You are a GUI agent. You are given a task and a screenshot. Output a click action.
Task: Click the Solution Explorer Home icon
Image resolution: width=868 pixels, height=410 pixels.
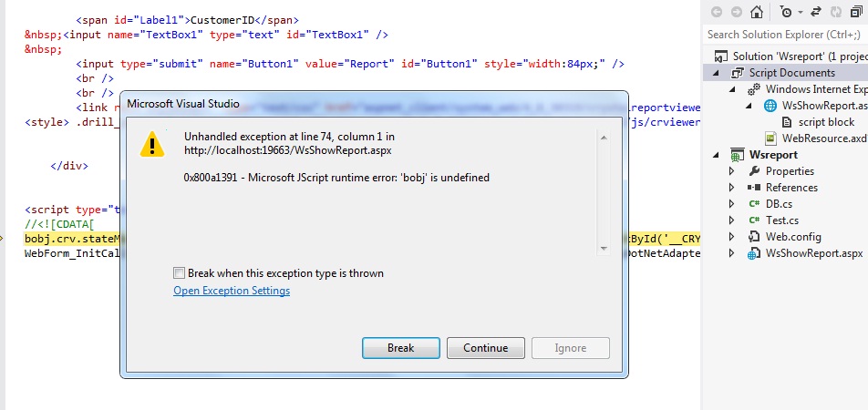pos(757,12)
